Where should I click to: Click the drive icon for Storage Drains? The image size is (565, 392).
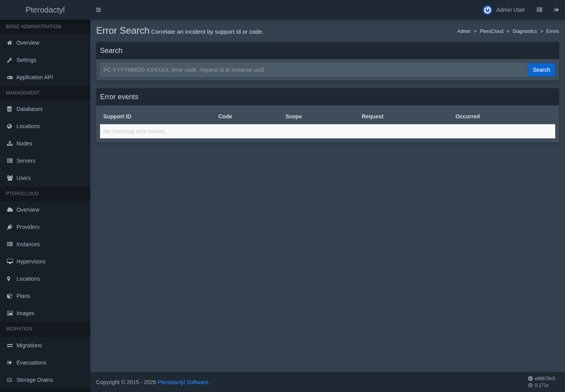[x=10, y=380]
